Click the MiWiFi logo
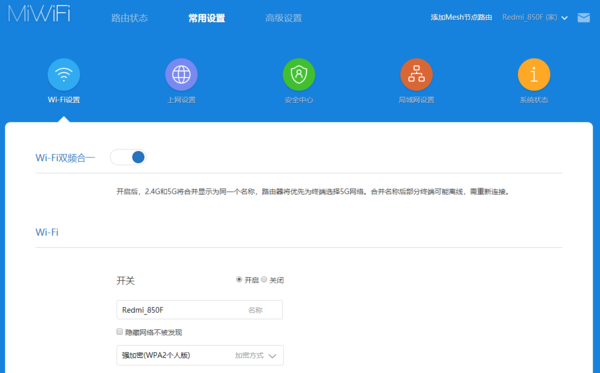 click(x=39, y=13)
